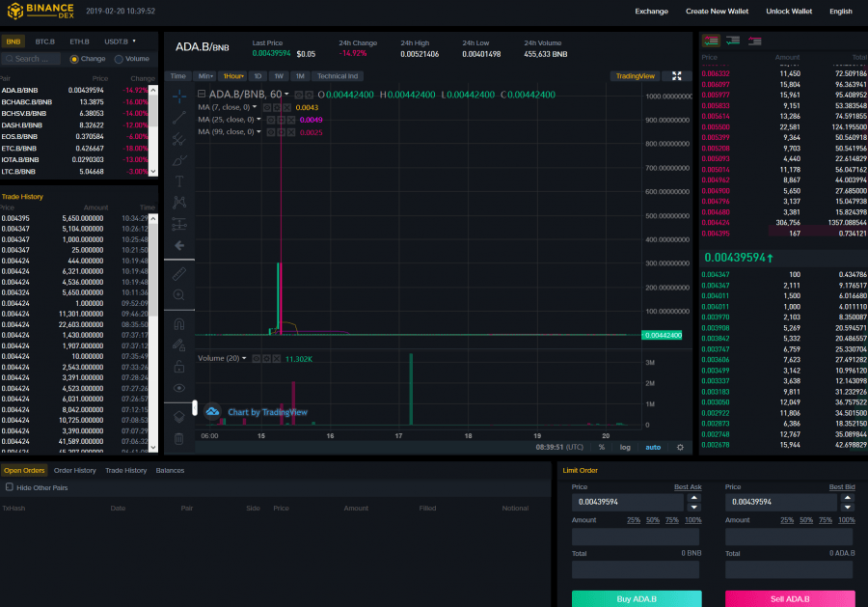Switch to the ETH.B market tab

pos(79,41)
